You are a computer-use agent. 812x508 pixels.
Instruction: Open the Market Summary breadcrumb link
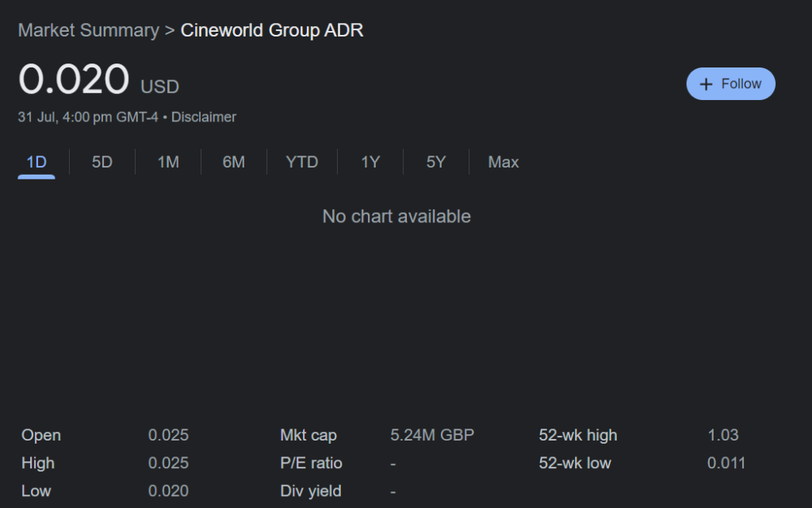click(x=89, y=30)
